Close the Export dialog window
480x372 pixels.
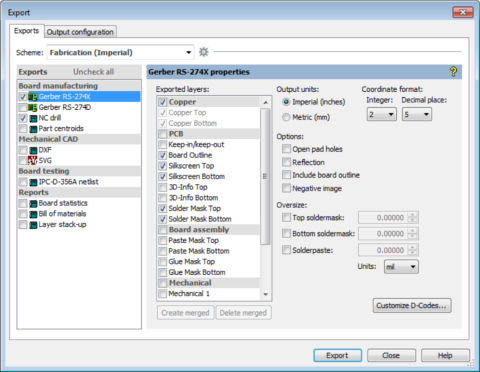pos(463,12)
